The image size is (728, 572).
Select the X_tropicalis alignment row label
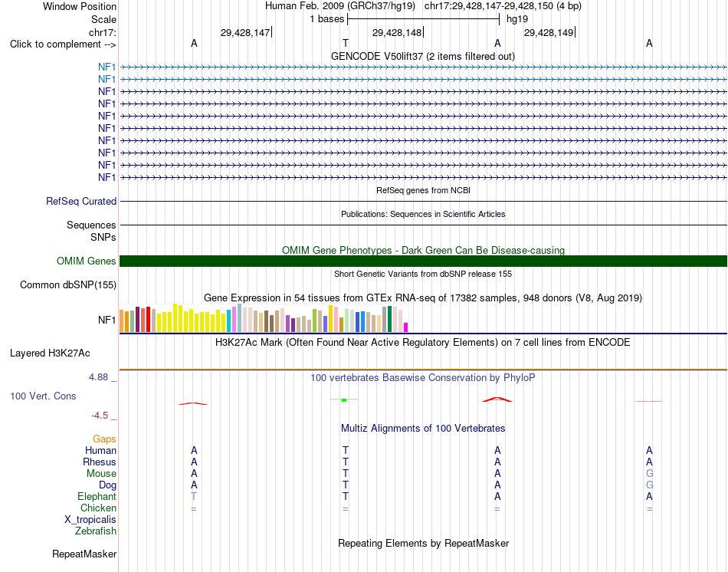(90, 520)
